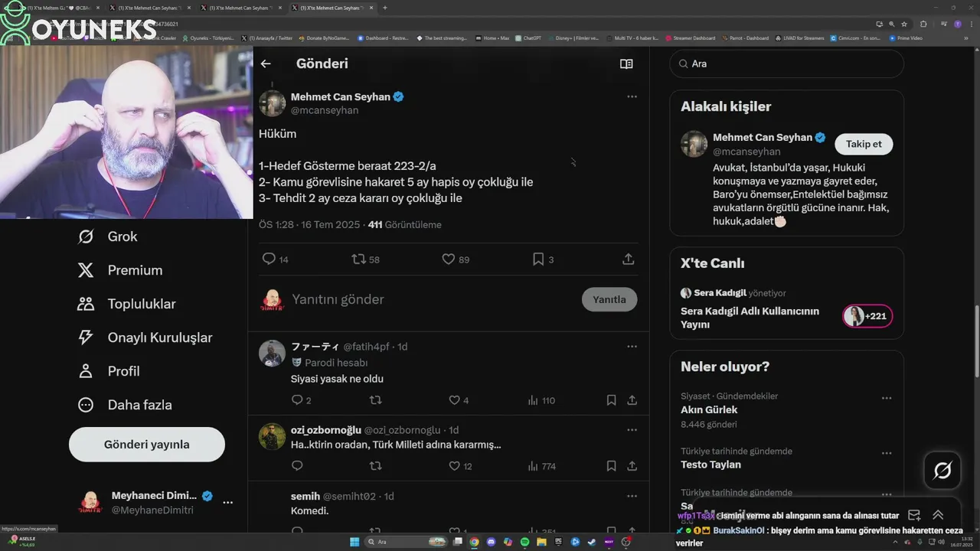The image size is (980, 551).
Task: Open Akın Gürlek trending topic
Action: point(709,409)
